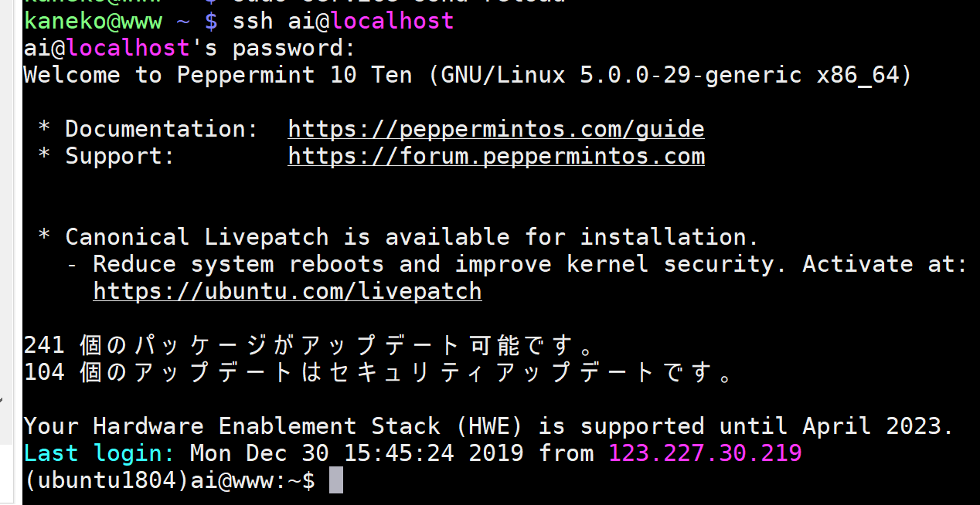
Task: Click the IP address 123.227.30.219
Action: coord(705,452)
